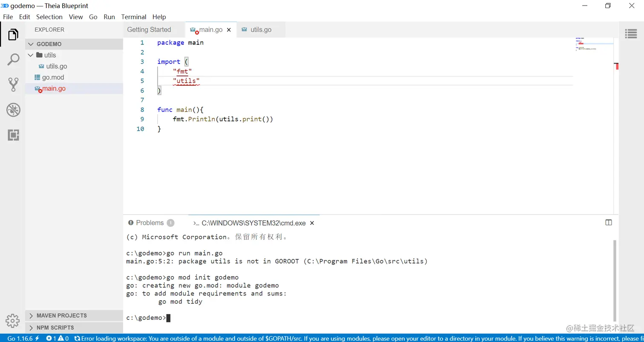This screenshot has height=342, width=644.
Task: Select the main.go editor tab
Action: [211, 29]
